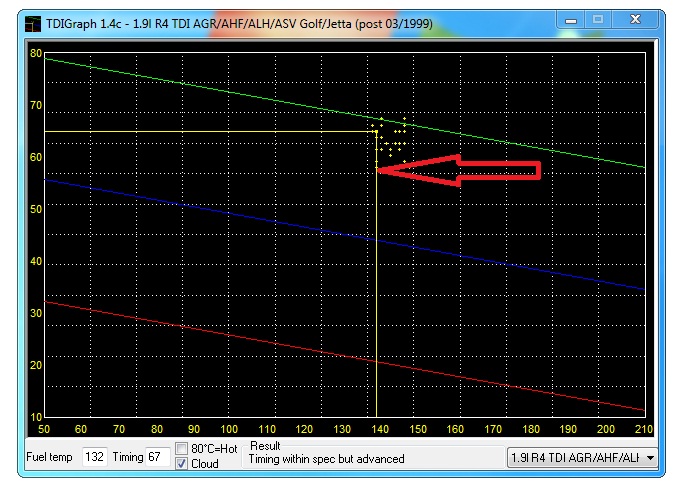Click the 'Timing within spec but advanced' result text

click(327, 460)
